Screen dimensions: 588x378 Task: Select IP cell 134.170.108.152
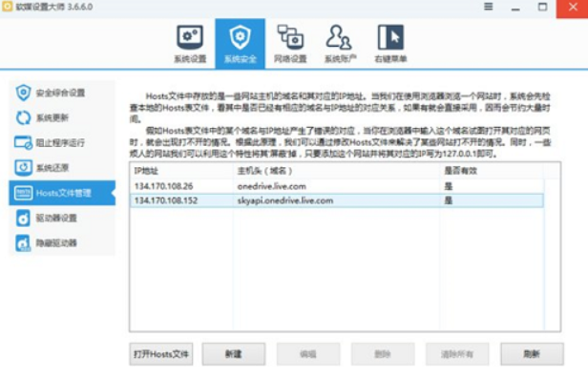pyautogui.click(x=166, y=200)
